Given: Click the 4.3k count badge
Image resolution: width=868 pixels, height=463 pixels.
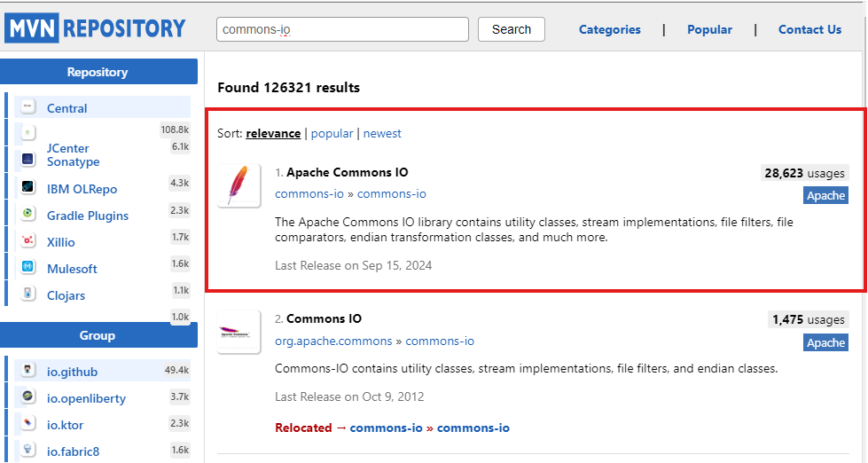Looking at the screenshot, I should tap(180, 183).
